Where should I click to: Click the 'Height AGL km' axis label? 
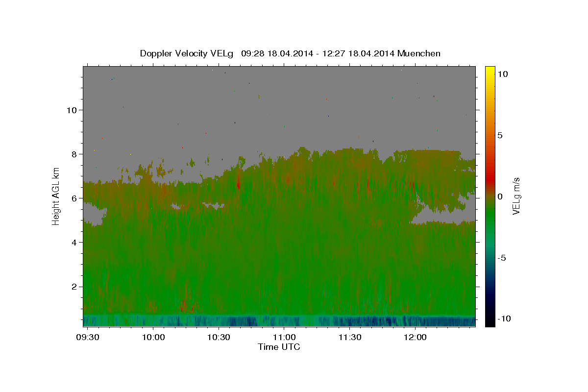click(x=56, y=196)
